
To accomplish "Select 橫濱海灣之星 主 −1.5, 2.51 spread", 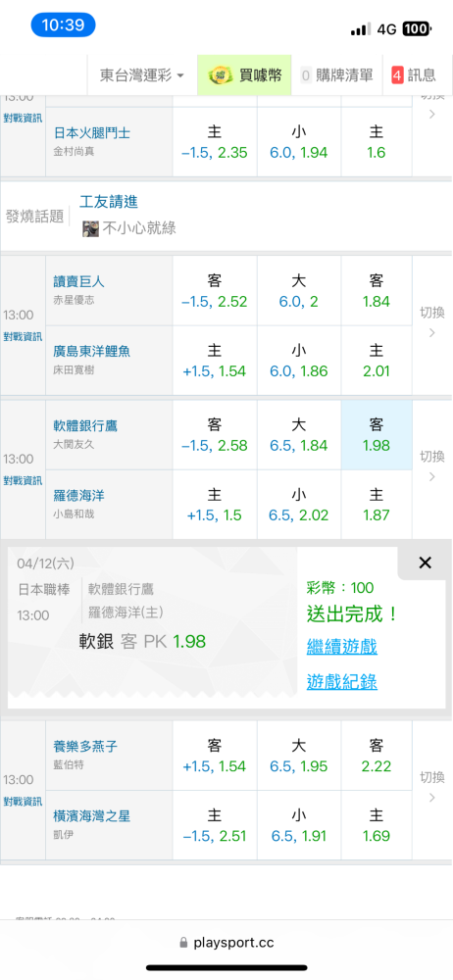I will (x=215, y=825).
